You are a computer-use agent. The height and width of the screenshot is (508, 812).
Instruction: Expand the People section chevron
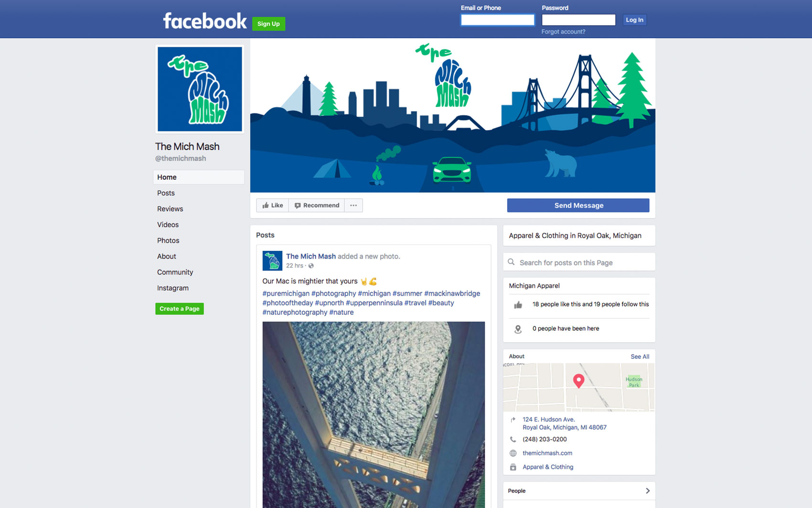point(648,491)
